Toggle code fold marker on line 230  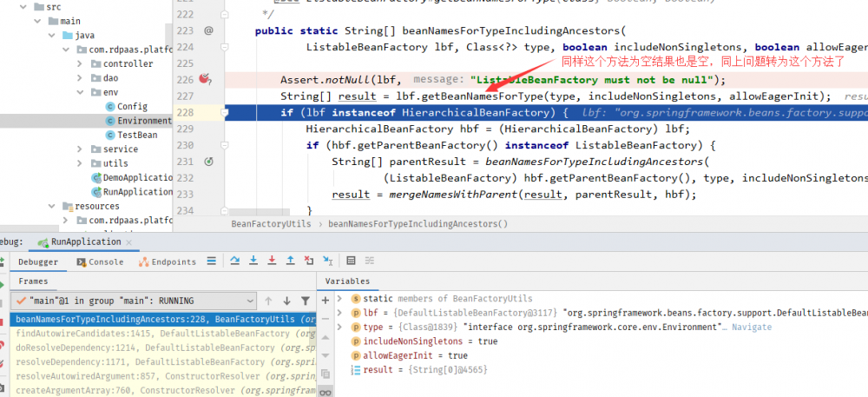224,146
